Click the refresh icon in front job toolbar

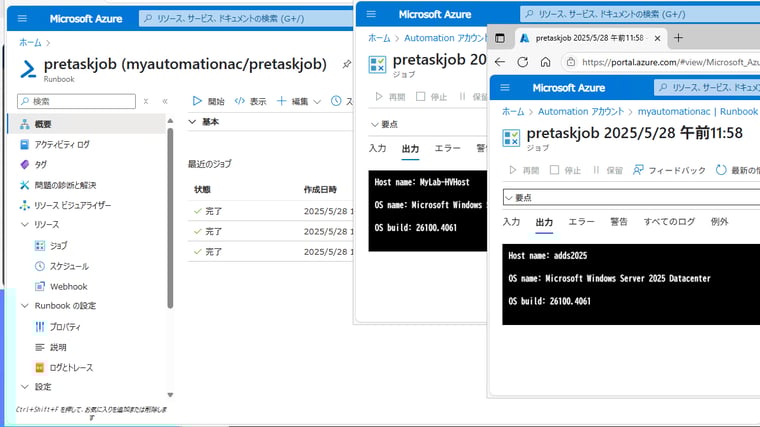pyautogui.click(x=721, y=170)
